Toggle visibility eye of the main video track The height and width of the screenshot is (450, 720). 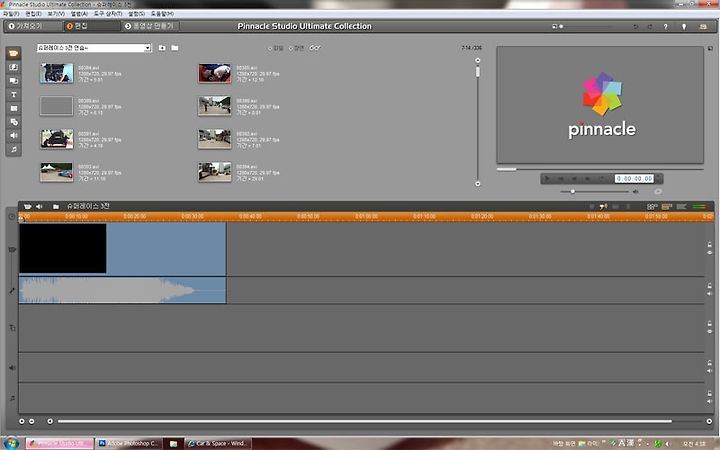point(709,253)
